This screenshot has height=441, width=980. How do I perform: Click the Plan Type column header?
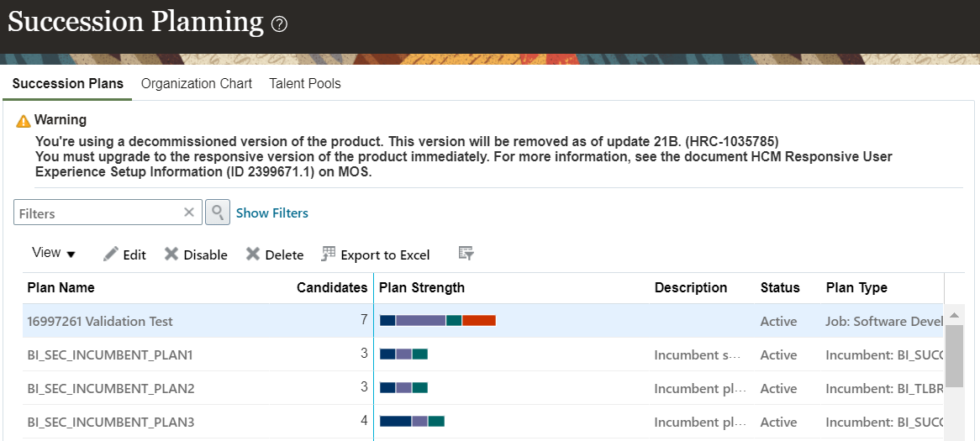[857, 287]
